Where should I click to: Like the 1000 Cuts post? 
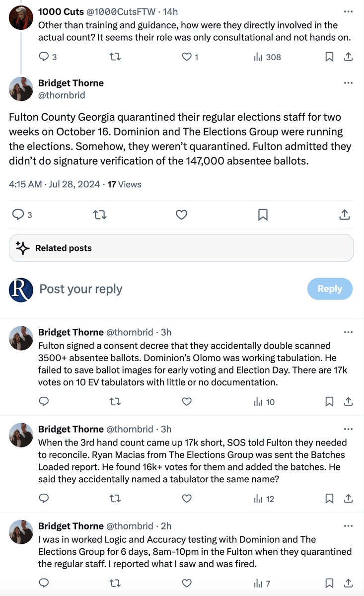(187, 57)
